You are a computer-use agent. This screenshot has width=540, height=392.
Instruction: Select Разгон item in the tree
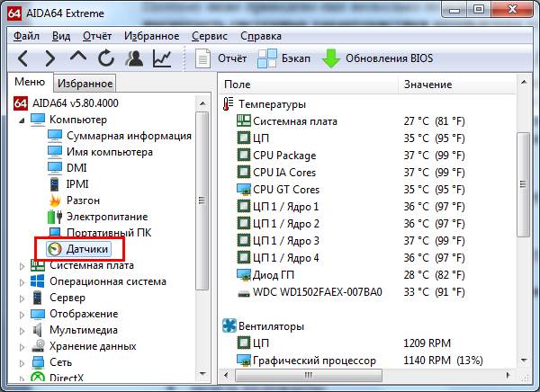(x=83, y=200)
